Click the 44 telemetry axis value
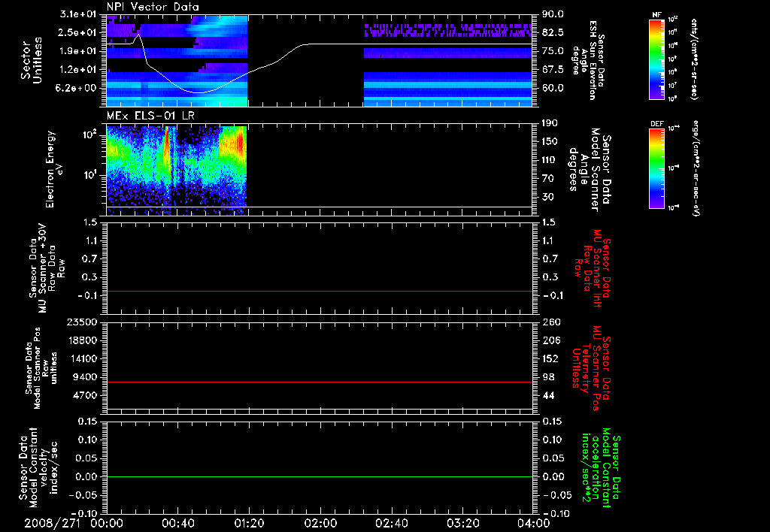Image resolution: width=770 pixels, height=532 pixels. [x=548, y=395]
